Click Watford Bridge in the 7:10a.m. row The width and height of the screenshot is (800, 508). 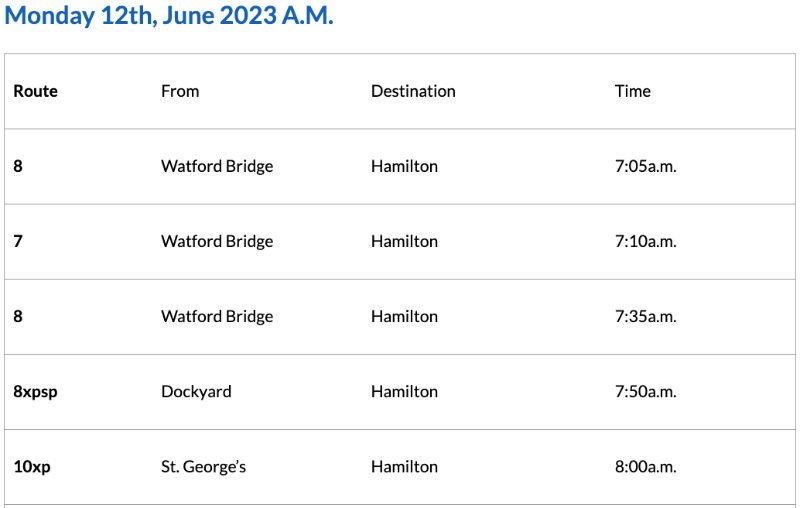(x=217, y=241)
